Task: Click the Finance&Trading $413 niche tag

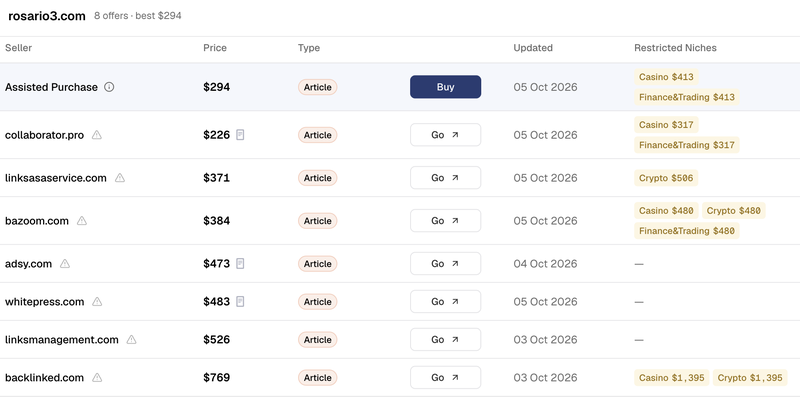Action: pyautogui.click(x=687, y=97)
